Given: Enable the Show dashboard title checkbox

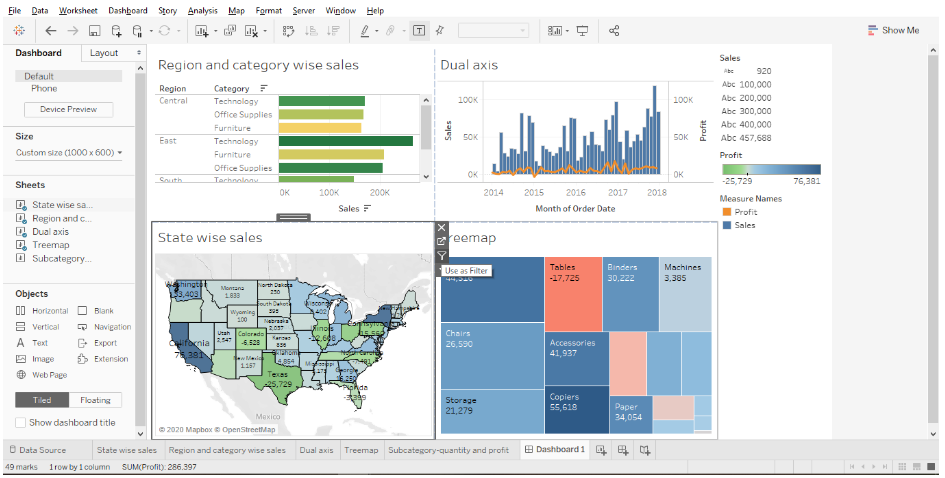Looking at the screenshot, I should 22,423.
